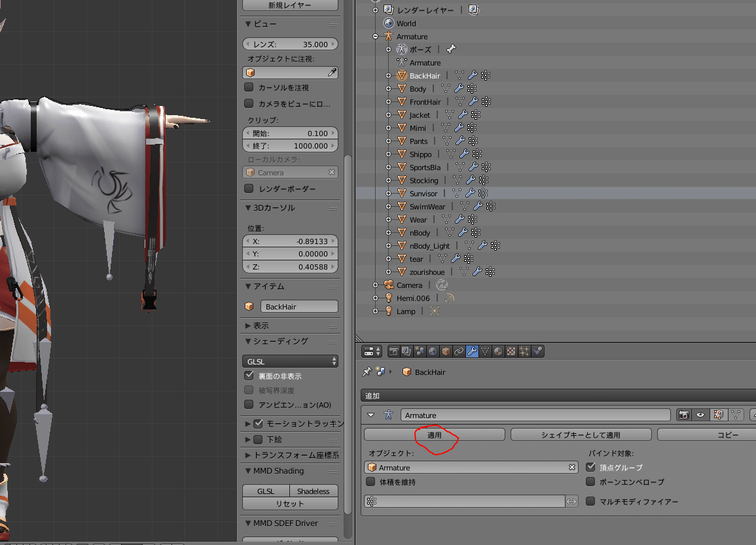
Task: Collapse the Armature tree in outliner
Action: pyautogui.click(x=375, y=36)
